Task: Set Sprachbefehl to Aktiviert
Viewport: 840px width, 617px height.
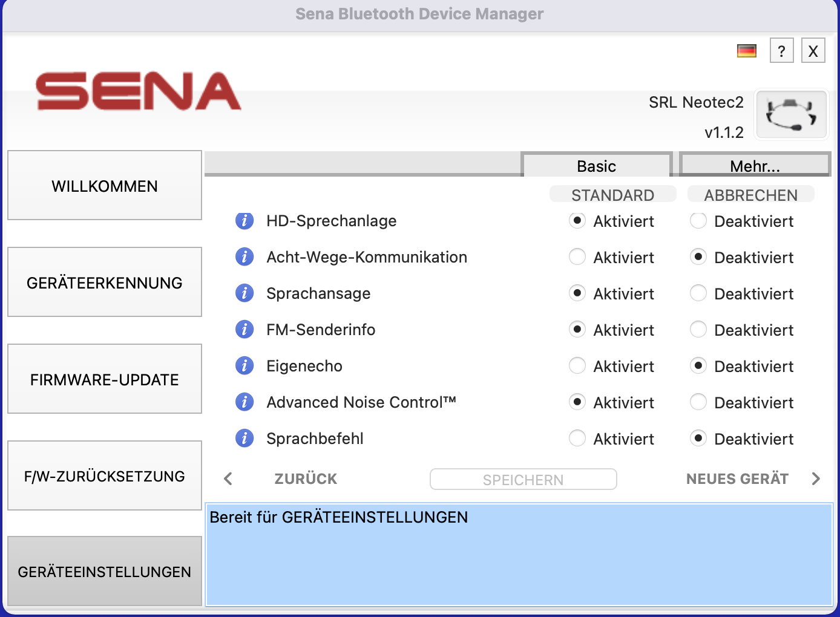Action: [577, 439]
